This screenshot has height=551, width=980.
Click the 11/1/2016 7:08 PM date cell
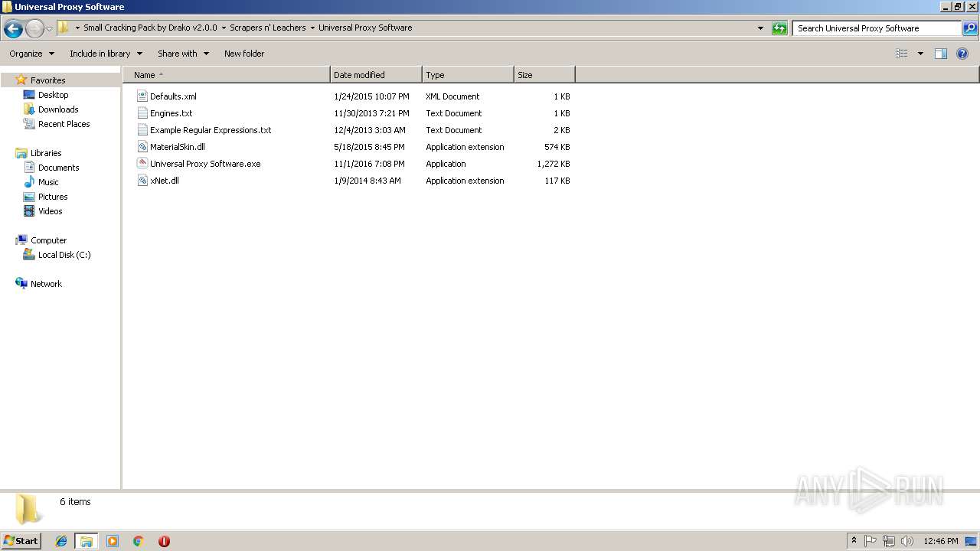pos(369,164)
